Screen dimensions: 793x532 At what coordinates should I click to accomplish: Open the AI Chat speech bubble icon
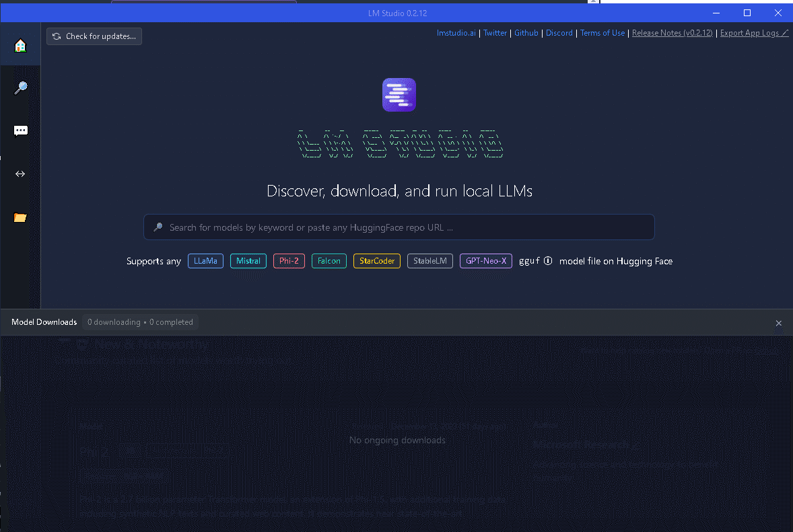pyautogui.click(x=20, y=131)
